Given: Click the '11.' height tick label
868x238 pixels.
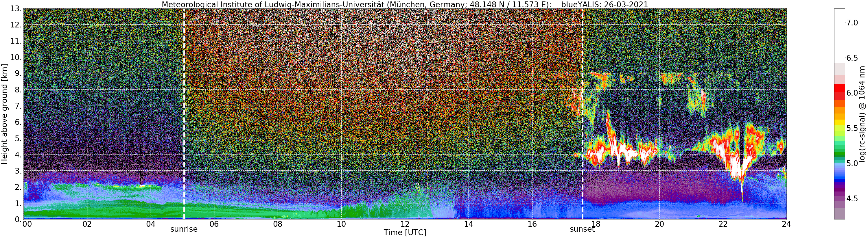Looking at the screenshot, I should click(x=16, y=41).
